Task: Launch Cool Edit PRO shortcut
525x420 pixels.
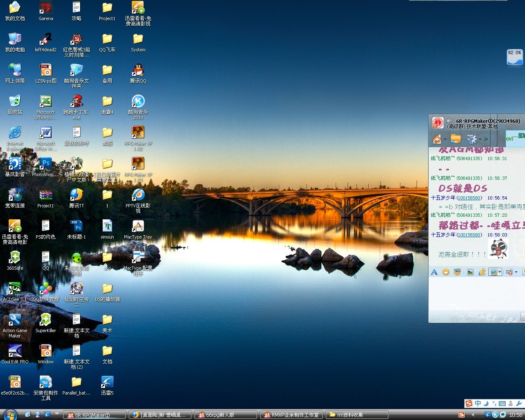Action: 15,354
